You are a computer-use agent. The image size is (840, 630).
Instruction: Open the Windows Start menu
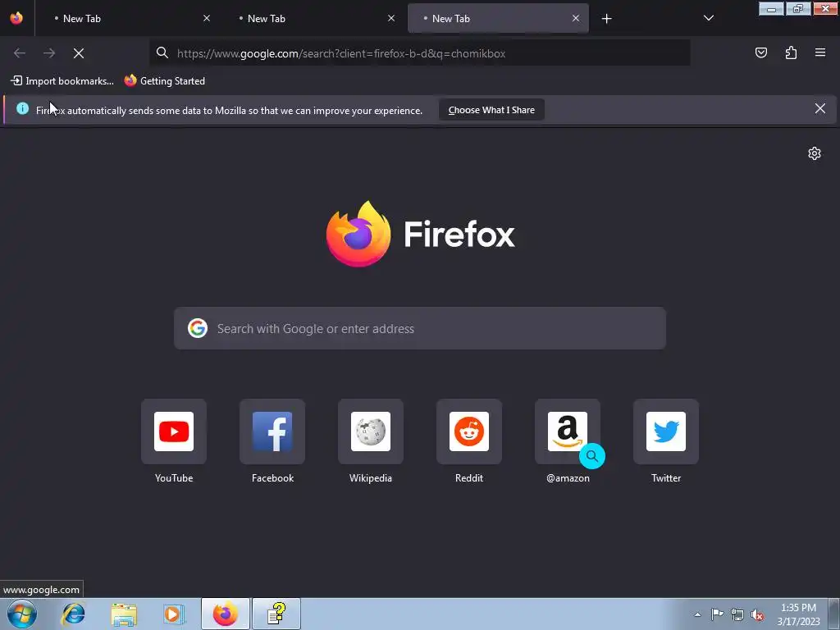point(22,614)
